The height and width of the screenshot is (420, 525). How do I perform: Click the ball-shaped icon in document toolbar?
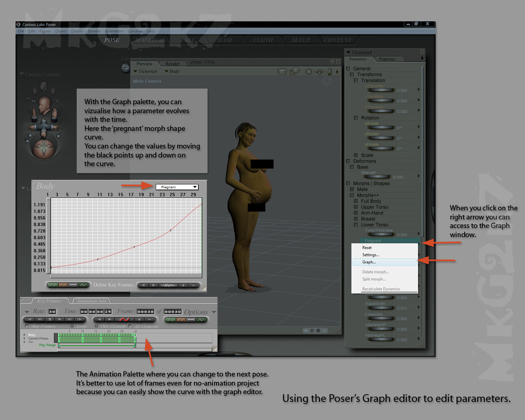tap(308, 71)
